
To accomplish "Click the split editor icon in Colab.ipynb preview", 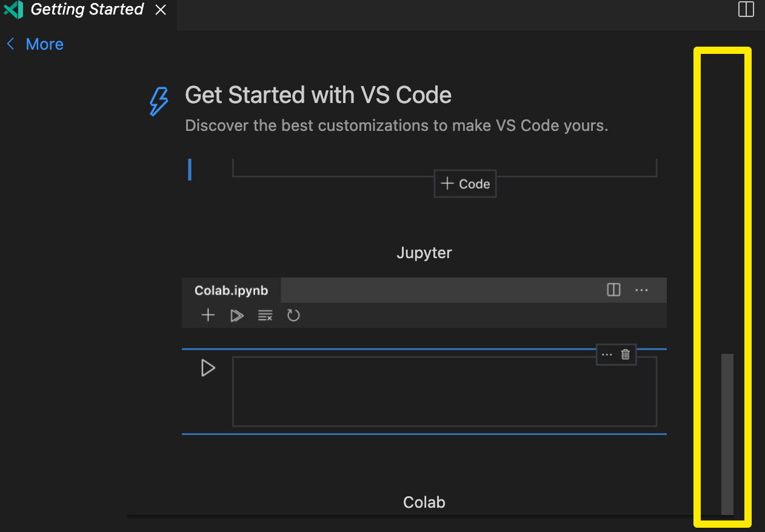I will (613, 290).
